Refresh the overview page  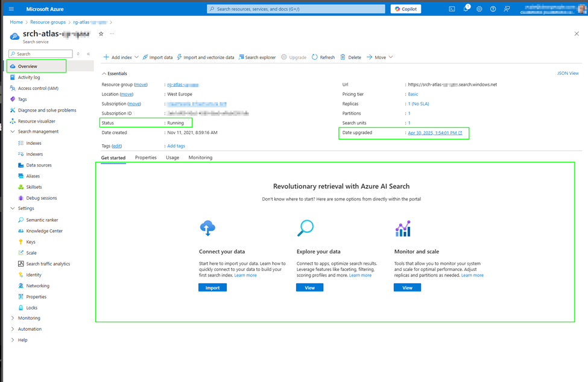(x=323, y=57)
